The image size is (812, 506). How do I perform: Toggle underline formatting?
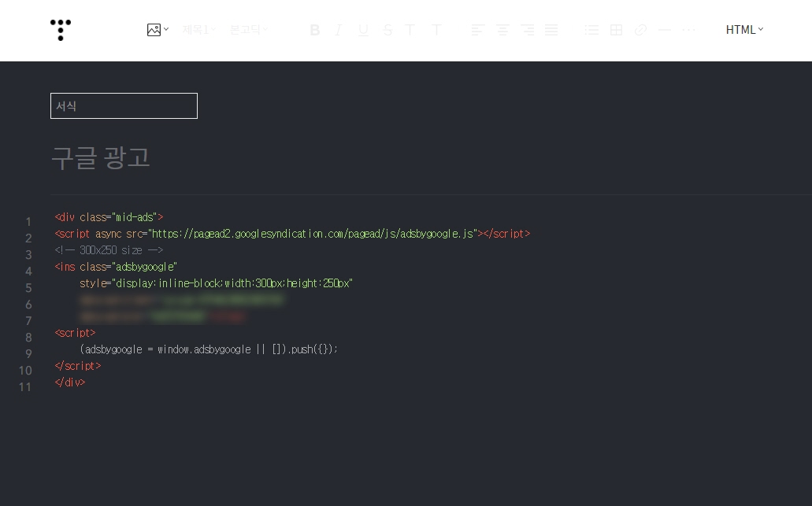[363, 30]
